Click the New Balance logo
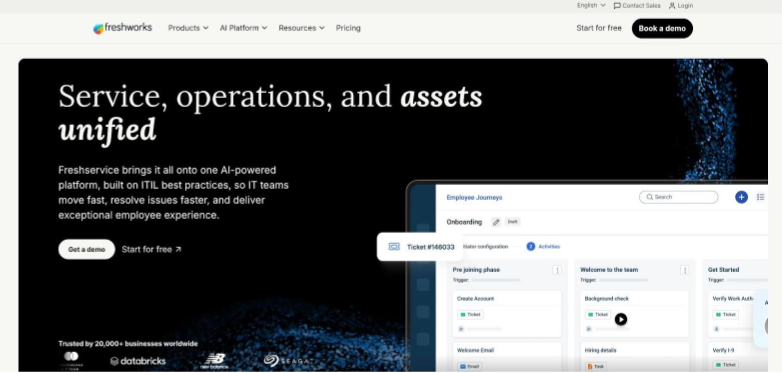782x373 pixels. (x=214, y=361)
